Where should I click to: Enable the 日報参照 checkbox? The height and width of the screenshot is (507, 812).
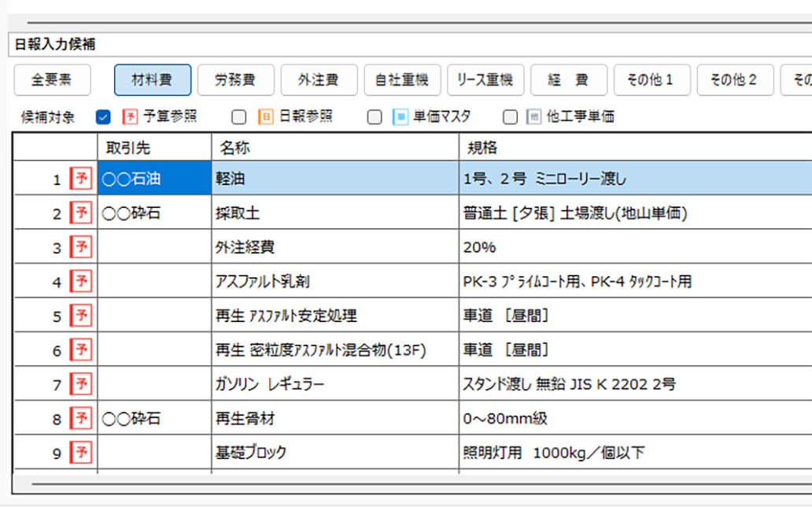point(237,116)
